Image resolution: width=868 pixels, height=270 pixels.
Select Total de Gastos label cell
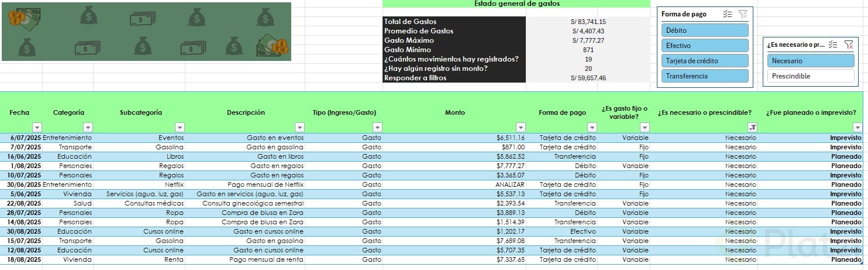click(454, 22)
